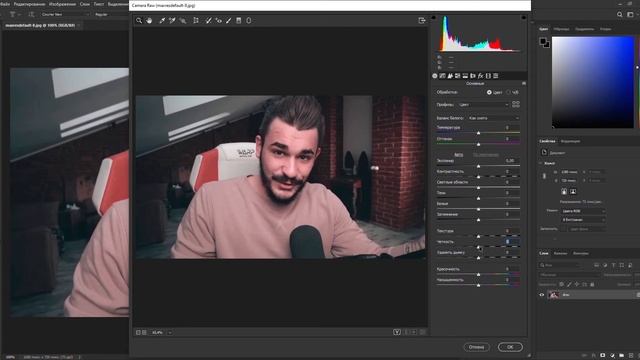Select the Radial Filter tool

click(249, 20)
